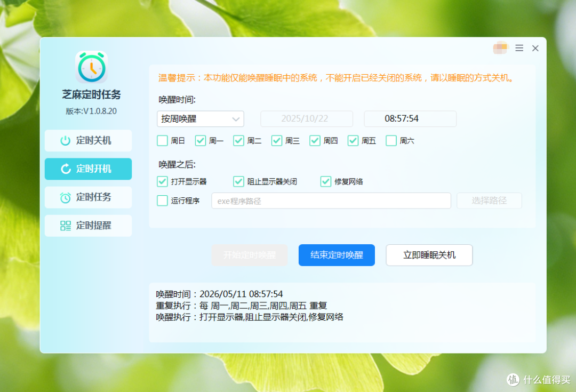Click the greyed 开始定时唤醒 button
Image resolution: width=576 pixels, height=392 pixels.
[250, 255]
